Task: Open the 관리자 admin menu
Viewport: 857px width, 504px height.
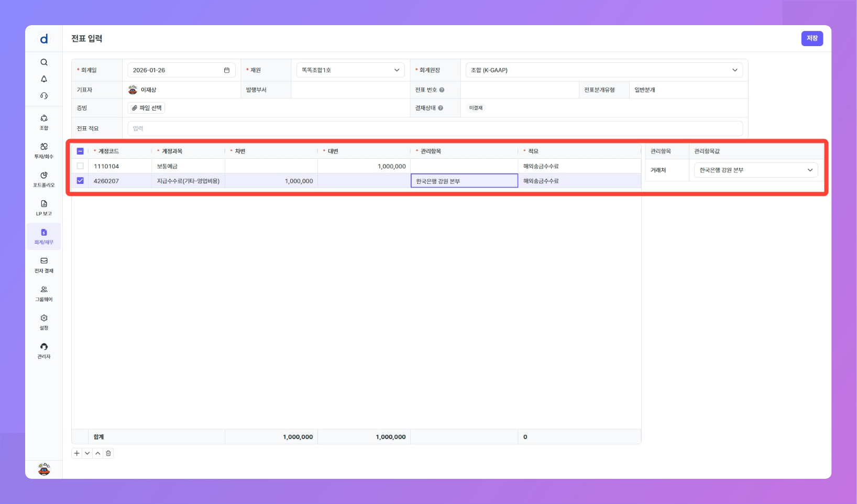Action: tap(44, 351)
